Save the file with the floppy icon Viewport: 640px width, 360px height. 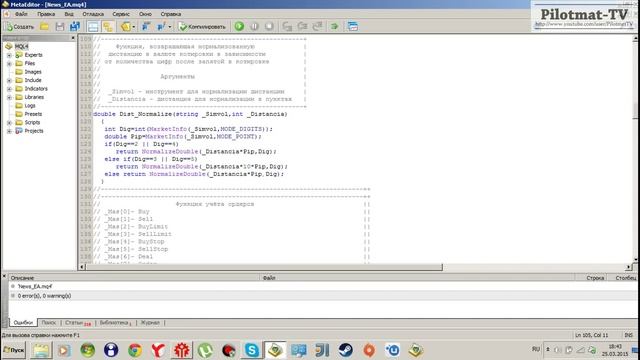pyautogui.click(x=60, y=27)
